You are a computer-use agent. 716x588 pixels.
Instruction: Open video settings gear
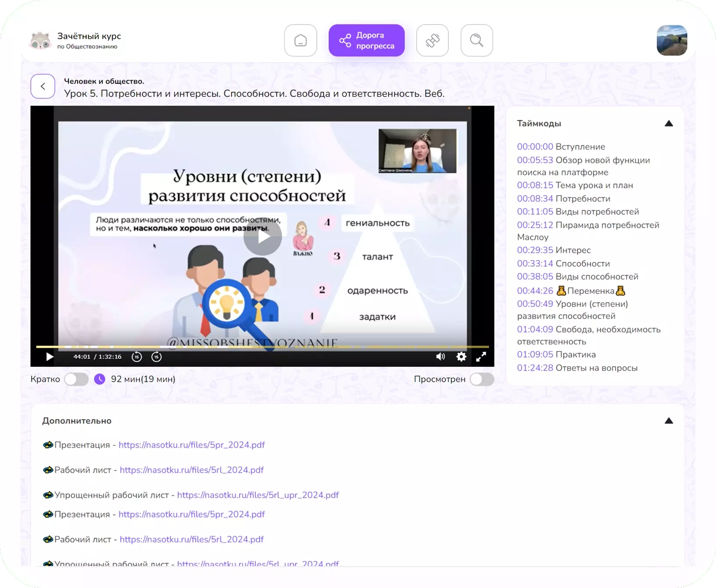pos(461,357)
